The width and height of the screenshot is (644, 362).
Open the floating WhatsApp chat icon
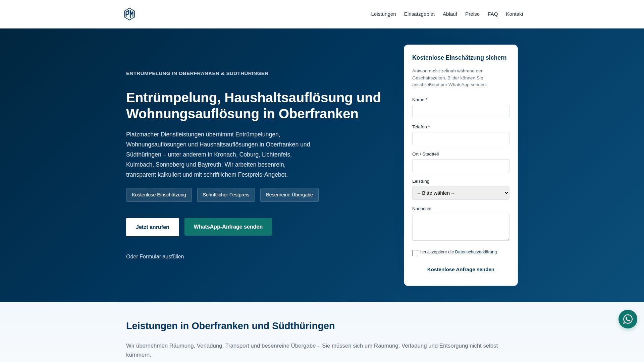coord(628,319)
